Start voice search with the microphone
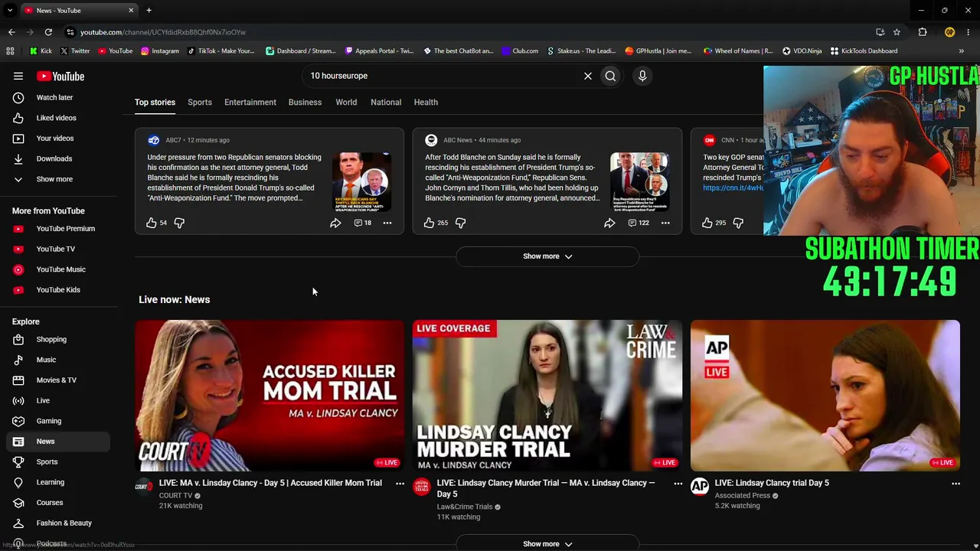 tap(642, 76)
